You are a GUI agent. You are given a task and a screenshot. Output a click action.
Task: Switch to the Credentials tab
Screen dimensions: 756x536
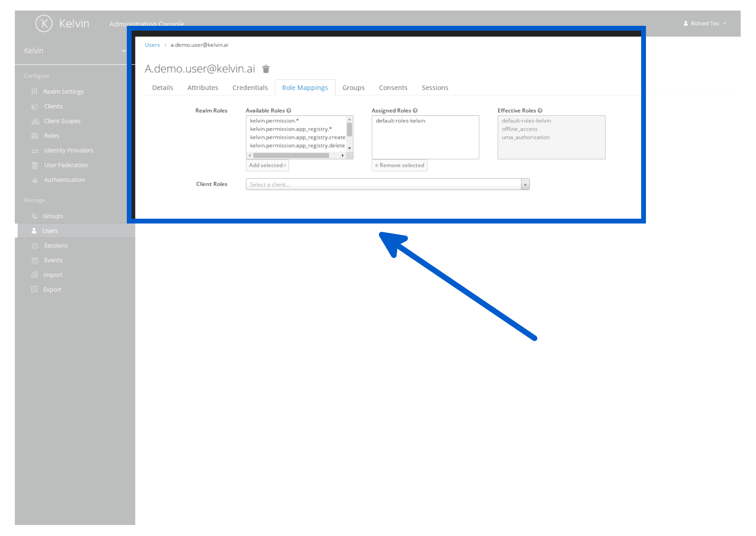(250, 88)
